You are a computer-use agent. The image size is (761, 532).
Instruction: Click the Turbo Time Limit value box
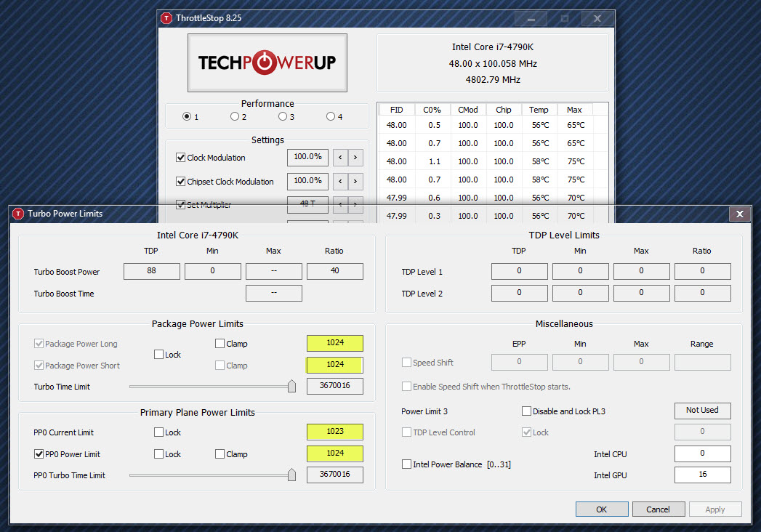[335, 386]
